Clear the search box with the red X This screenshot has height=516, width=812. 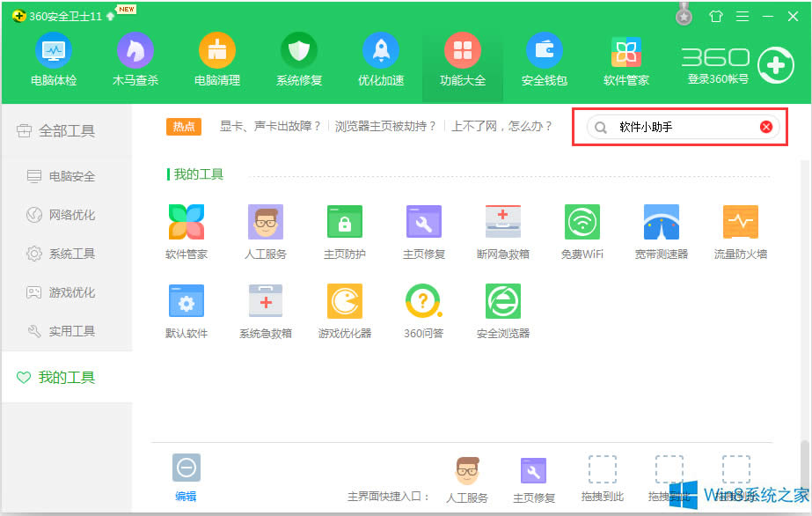[x=764, y=127]
